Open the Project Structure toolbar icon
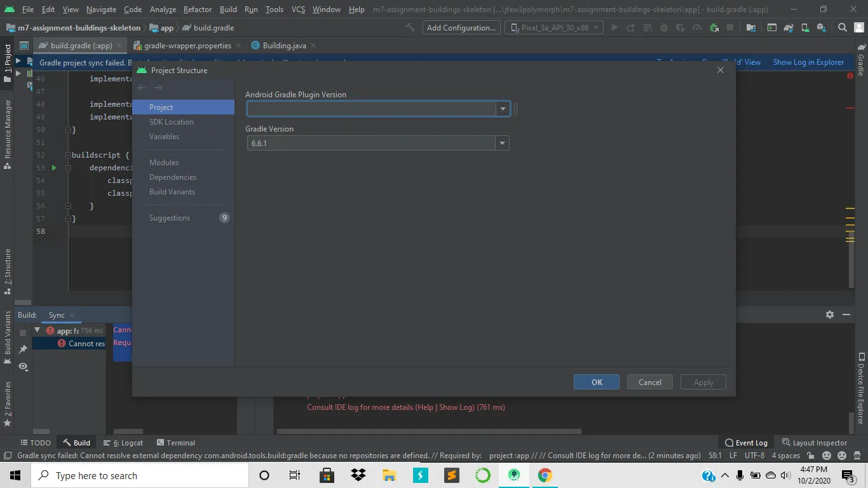Viewport: 868px width, 488px height. click(751, 28)
